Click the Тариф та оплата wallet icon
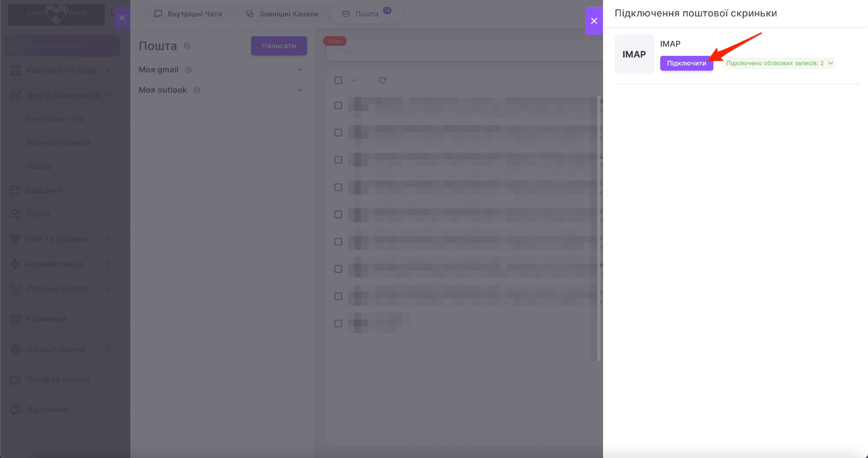The height and width of the screenshot is (458, 868). coord(15,379)
